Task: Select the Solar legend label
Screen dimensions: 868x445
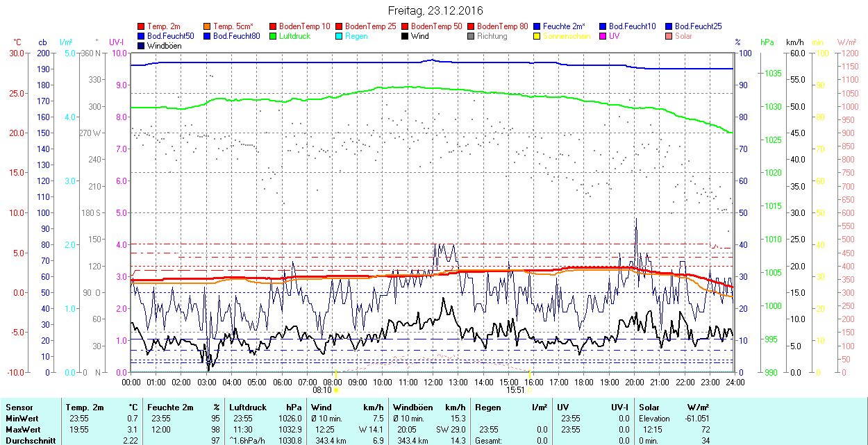Action: (683, 36)
